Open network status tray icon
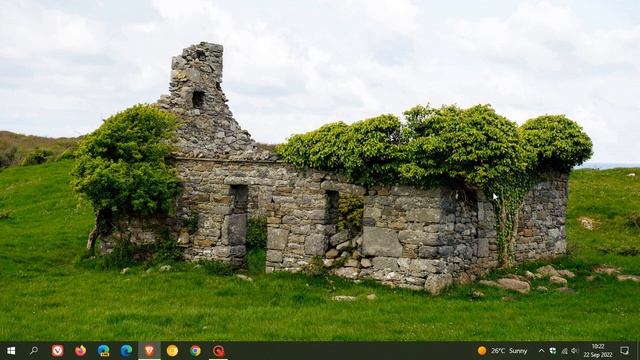This screenshot has height=360, width=640. click(564, 351)
